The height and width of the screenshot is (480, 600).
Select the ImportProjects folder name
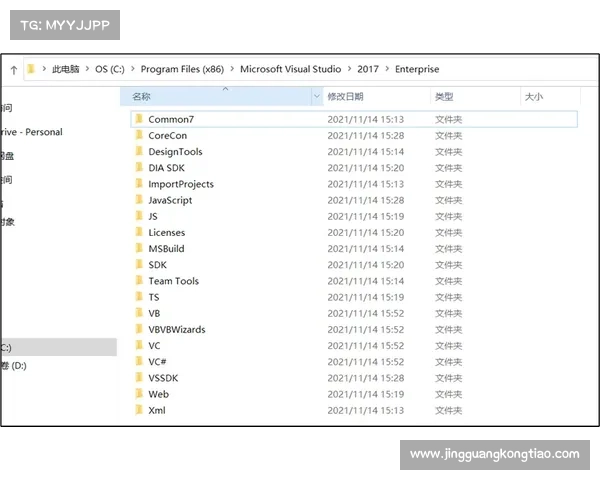click(x=181, y=184)
